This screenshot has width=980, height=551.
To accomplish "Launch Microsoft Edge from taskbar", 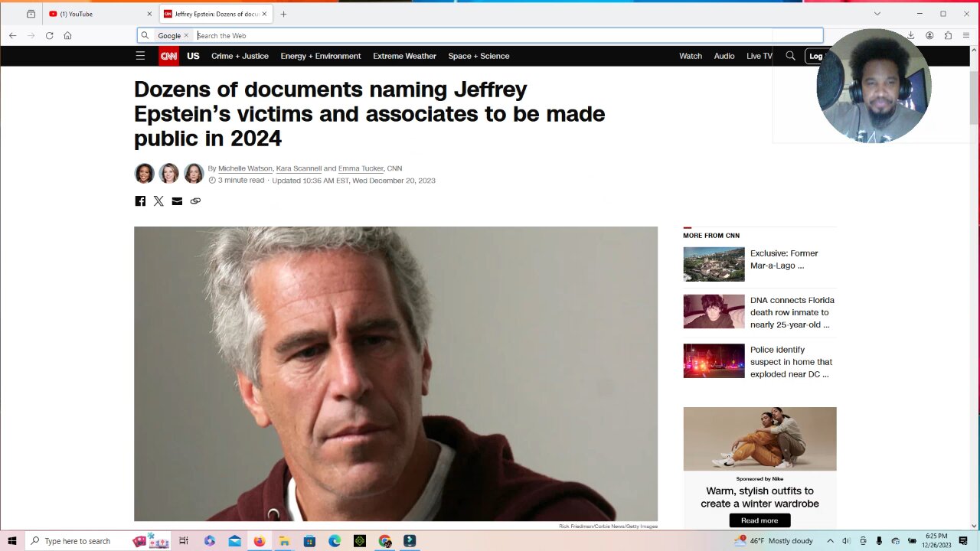I will click(335, 541).
